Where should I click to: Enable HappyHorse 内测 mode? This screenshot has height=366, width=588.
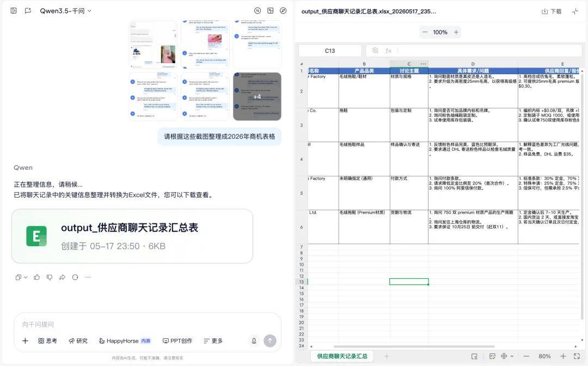[125, 340]
